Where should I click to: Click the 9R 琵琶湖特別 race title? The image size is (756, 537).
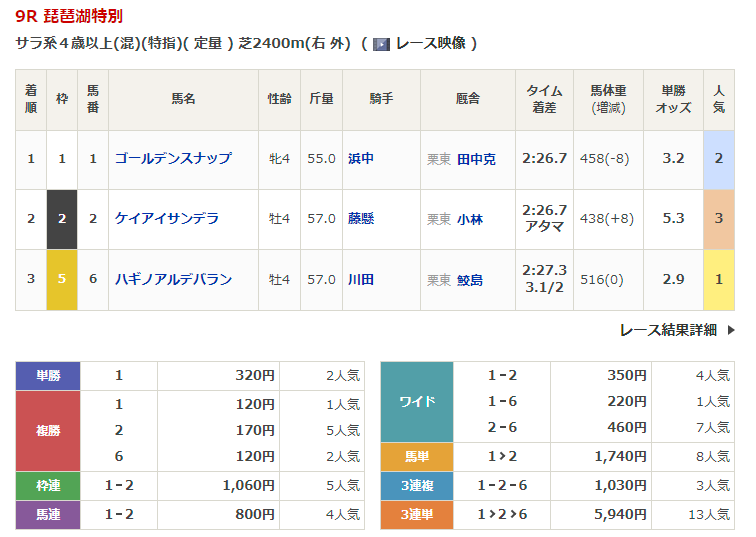coord(69,17)
